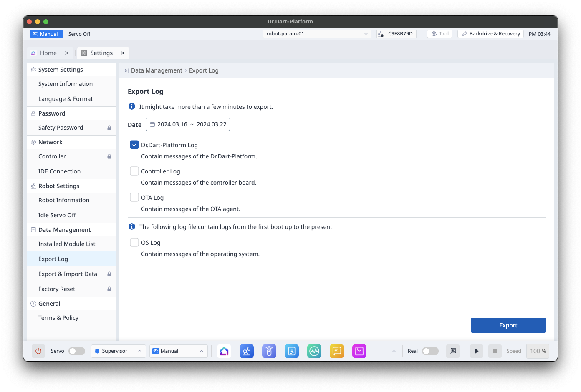This screenshot has width=581, height=392.
Task: Click the stop button in bottom bar
Action: click(x=495, y=351)
